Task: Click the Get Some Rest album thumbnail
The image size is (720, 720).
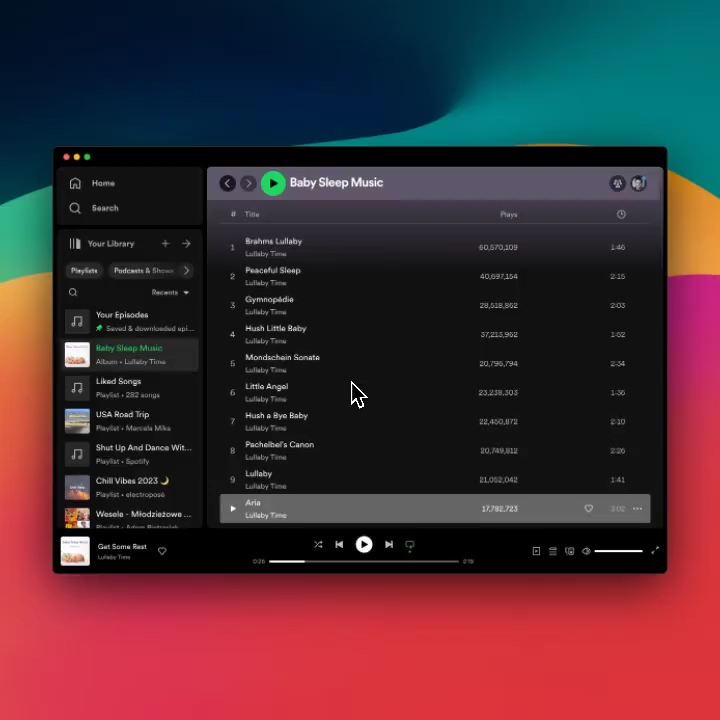Action: pyautogui.click(x=75, y=551)
